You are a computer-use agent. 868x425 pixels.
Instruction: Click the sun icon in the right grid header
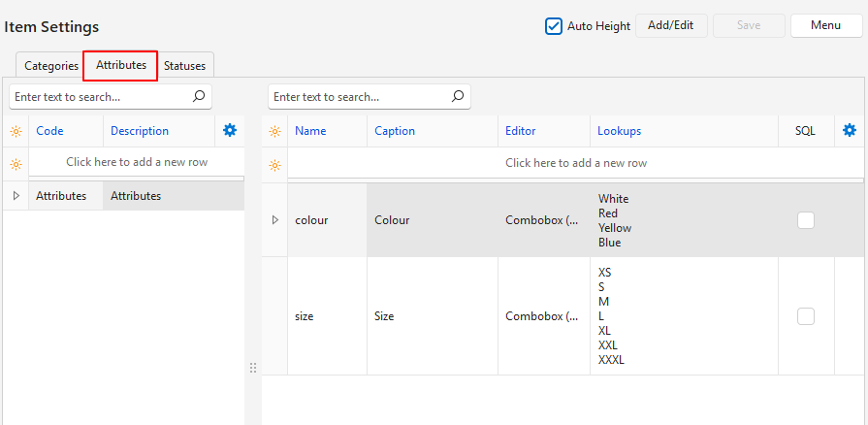coord(274,131)
